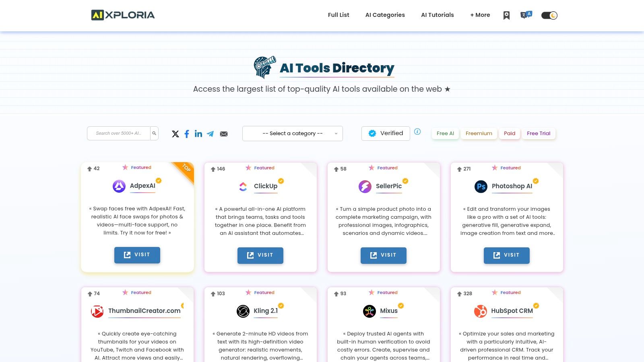Share by email envelope icon
644x362 pixels.
coord(224,134)
